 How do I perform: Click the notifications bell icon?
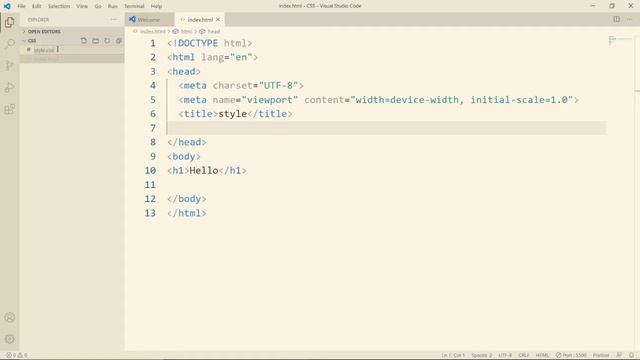pyautogui.click(x=631, y=355)
